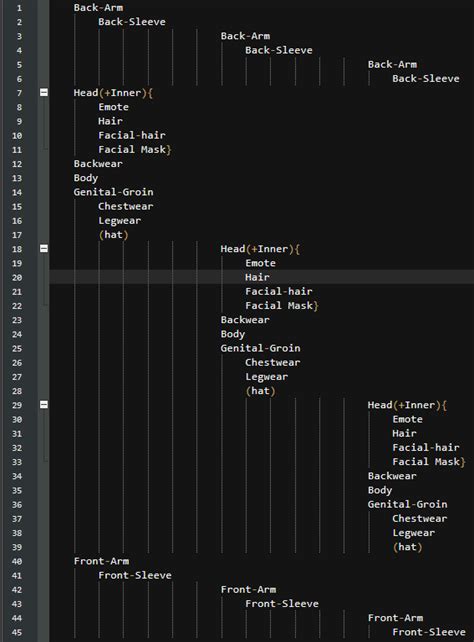This screenshot has width=474, height=642.
Task: Place cursor on Emote at line 8
Action: (x=113, y=107)
